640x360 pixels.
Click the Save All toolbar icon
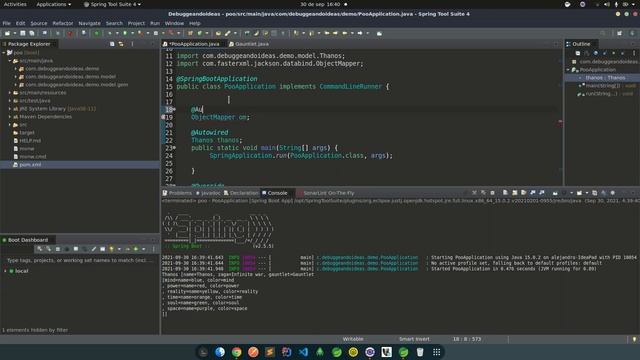click(x=31, y=33)
